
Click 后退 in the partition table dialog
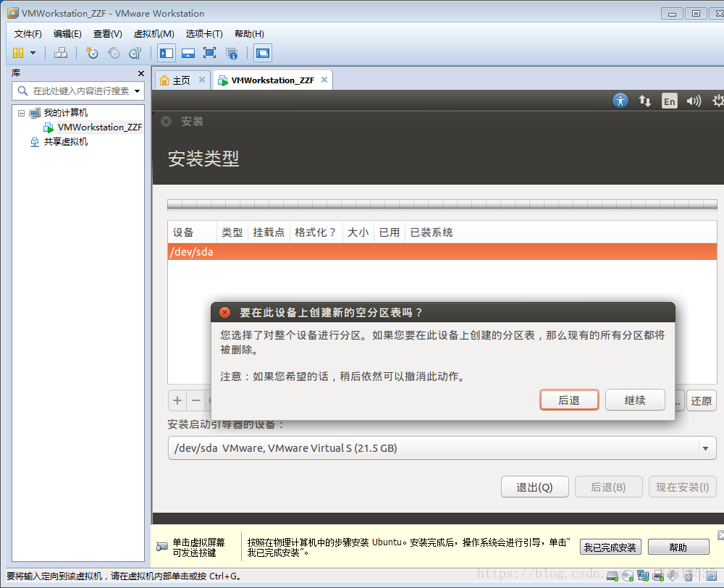[x=569, y=400]
